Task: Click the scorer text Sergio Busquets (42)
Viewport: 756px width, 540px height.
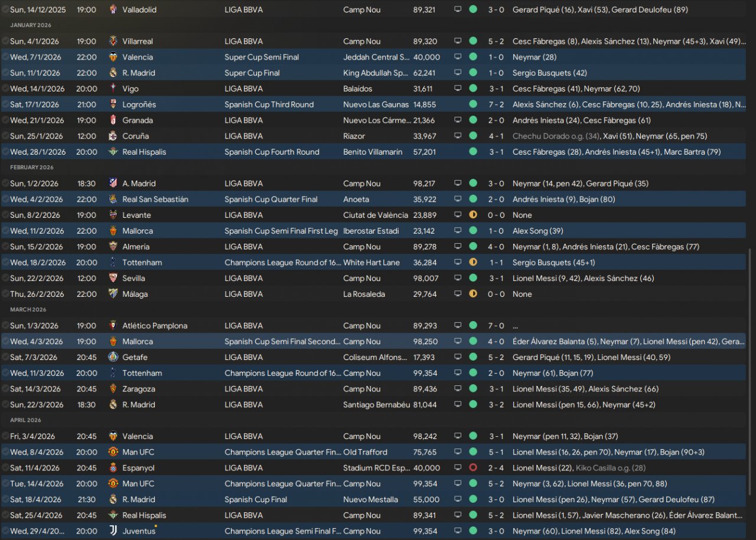Action: [x=550, y=73]
